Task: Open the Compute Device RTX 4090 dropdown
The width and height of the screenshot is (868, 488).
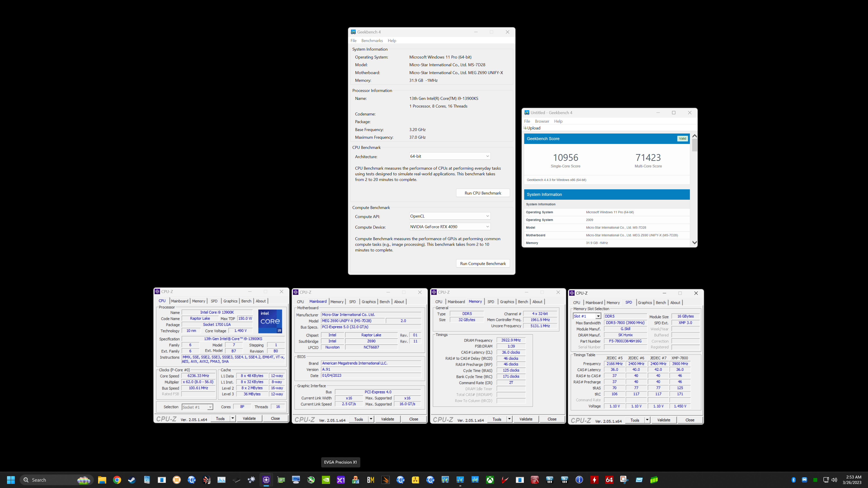Action: click(450, 227)
